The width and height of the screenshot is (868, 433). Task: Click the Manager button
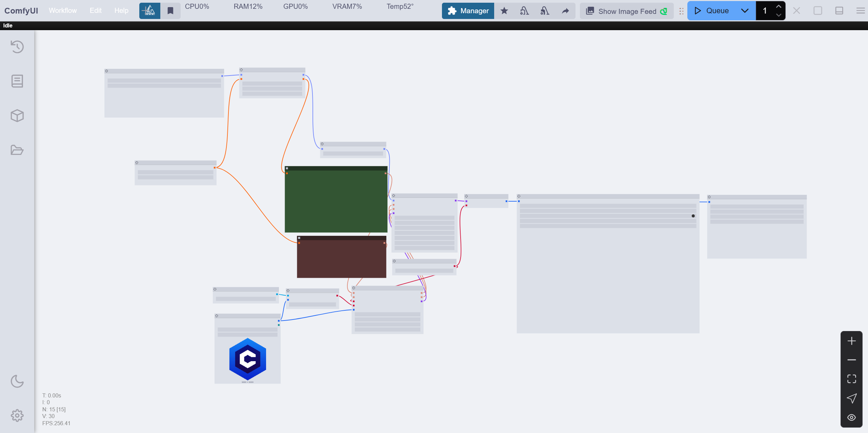[x=468, y=11]
